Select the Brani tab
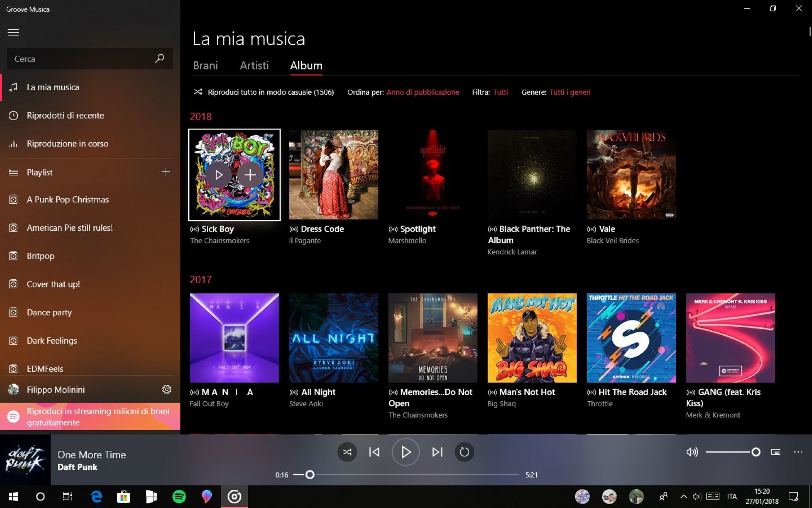The height and width of the screenshot is (508, 812). [x=205, y=65]
